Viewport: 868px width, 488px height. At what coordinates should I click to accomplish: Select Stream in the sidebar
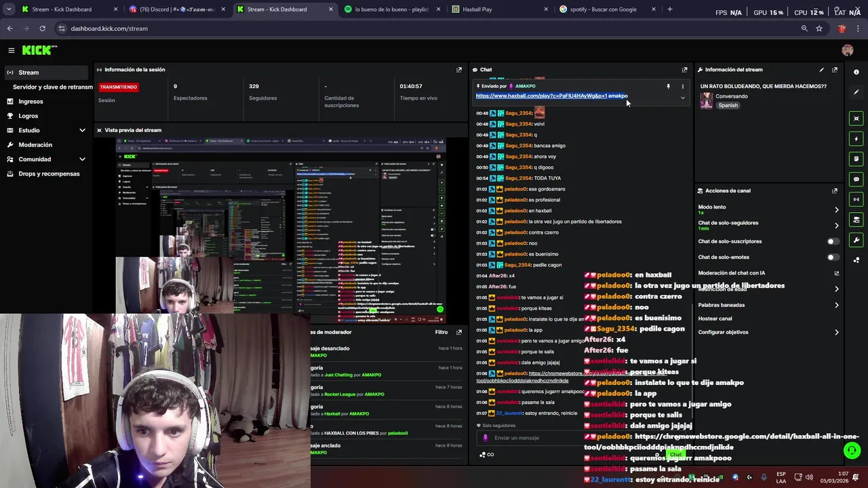(45, 73)
